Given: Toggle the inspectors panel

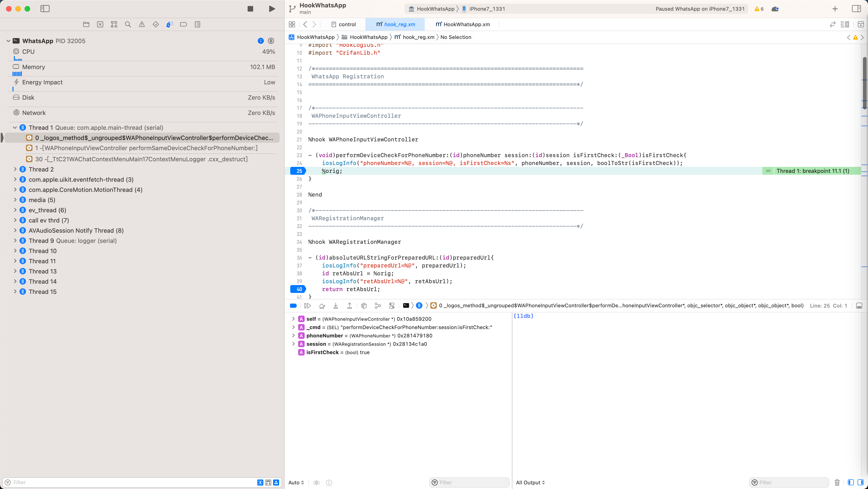Looking at the screenshot, I should (856, 9).
